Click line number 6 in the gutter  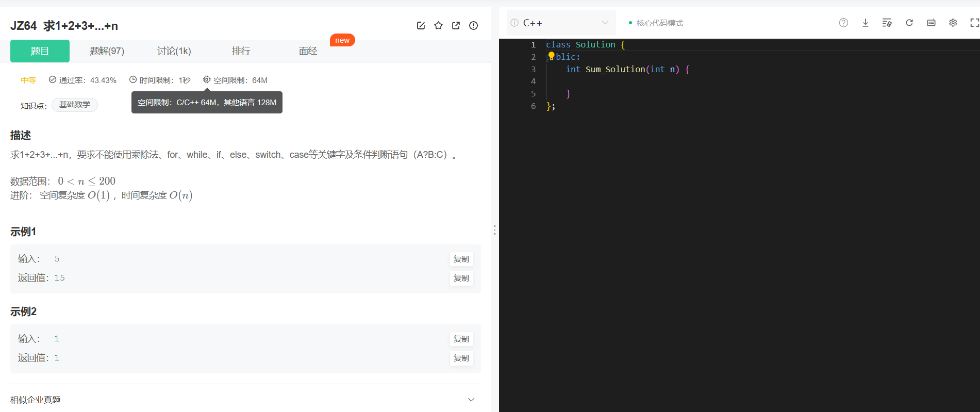(x=533, y=106)
